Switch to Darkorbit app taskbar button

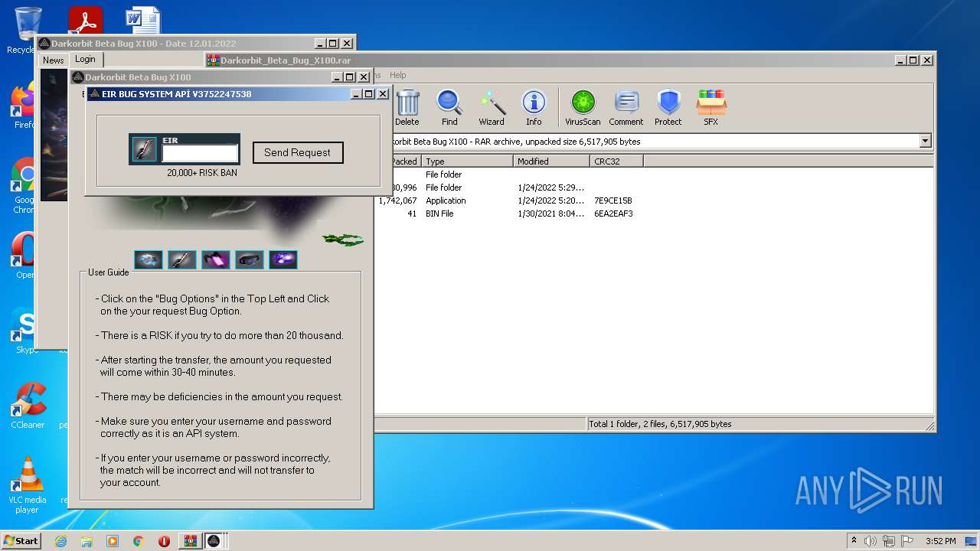(x=214, y=541)
